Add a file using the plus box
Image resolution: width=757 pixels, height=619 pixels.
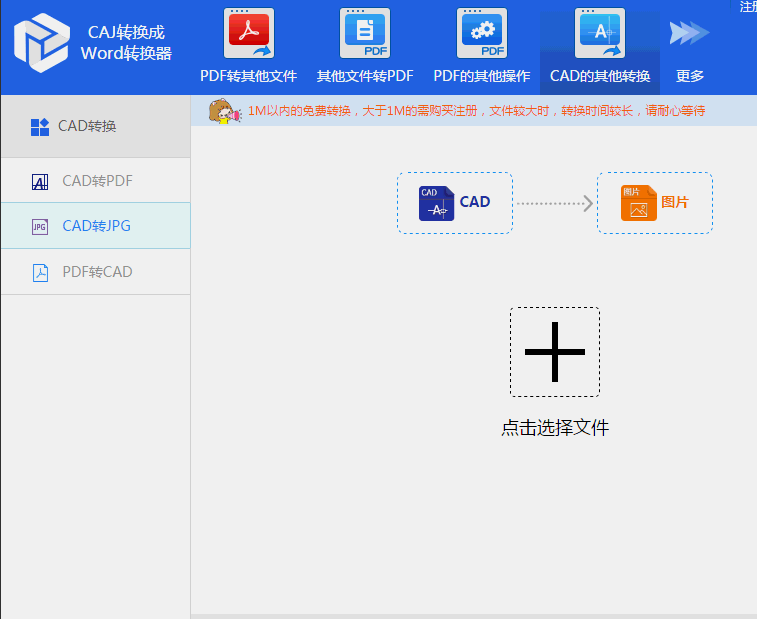click(555, 352)
